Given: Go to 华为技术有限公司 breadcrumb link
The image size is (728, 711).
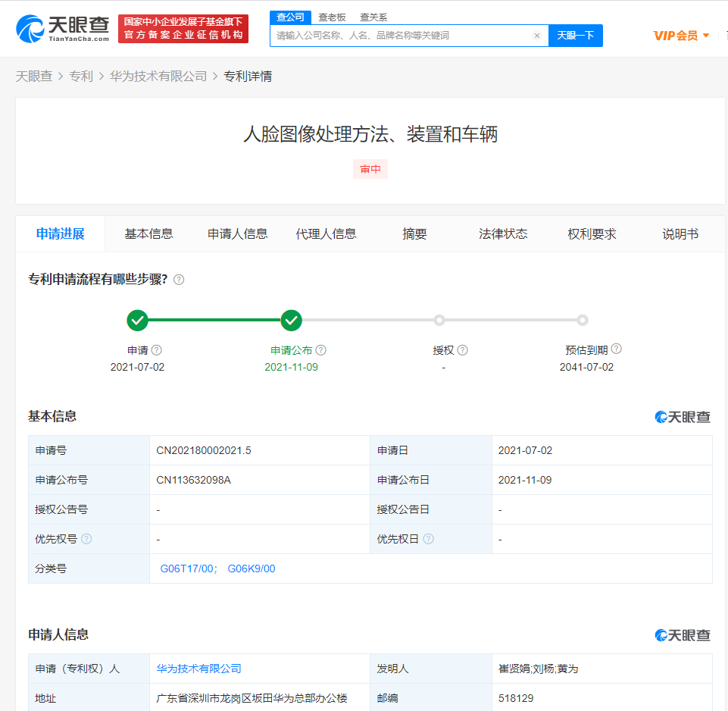Looking at the screenshot, I should tap(158, 77).
